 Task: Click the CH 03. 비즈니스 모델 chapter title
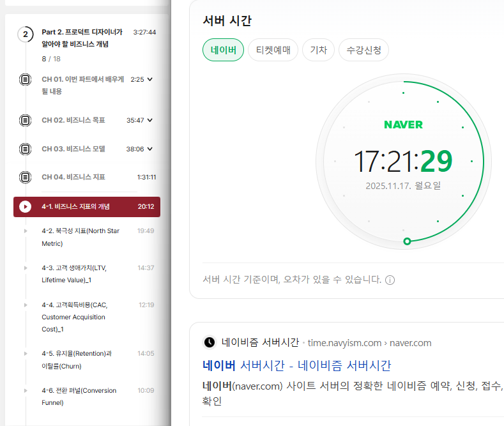pyautogui.click(x=73, y=149)
